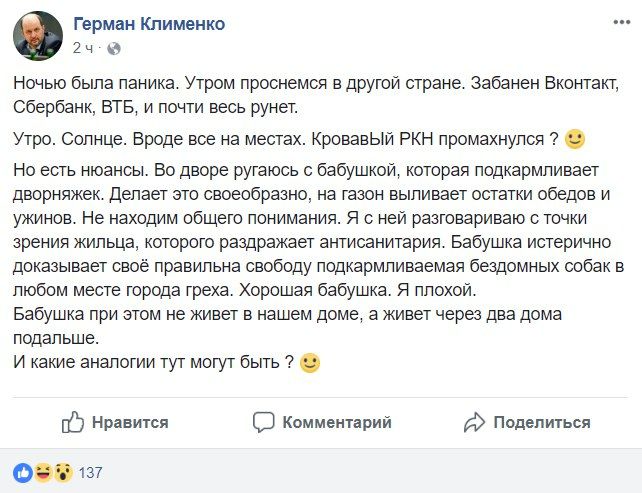Open Герман Клименко's profile picture
Screen dimensions: 642x493
tap(38, 36)
